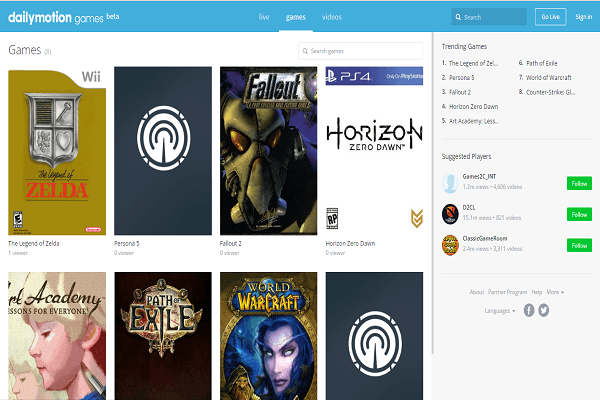The height and width of the screenshot is (400, 600).
Task: Open the Horizon Zero Dawn cover thumbnail
Action: 374,151
